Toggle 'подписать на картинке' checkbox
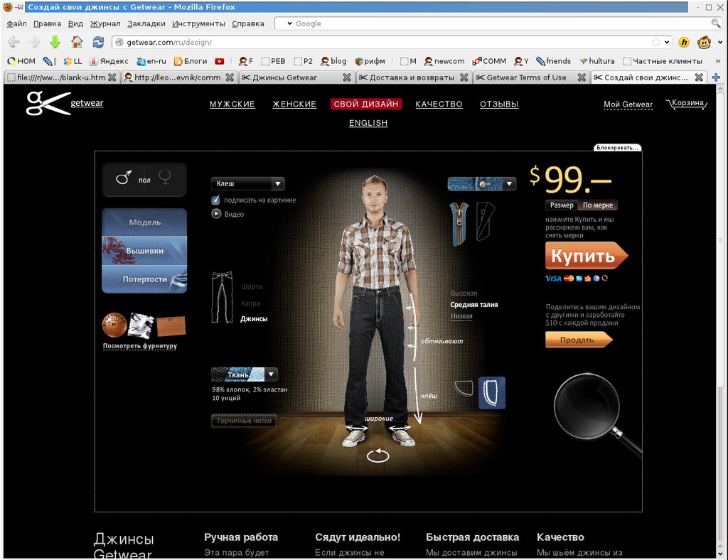The width and height of the screenshot is (728, 560). tap(215, 200)
